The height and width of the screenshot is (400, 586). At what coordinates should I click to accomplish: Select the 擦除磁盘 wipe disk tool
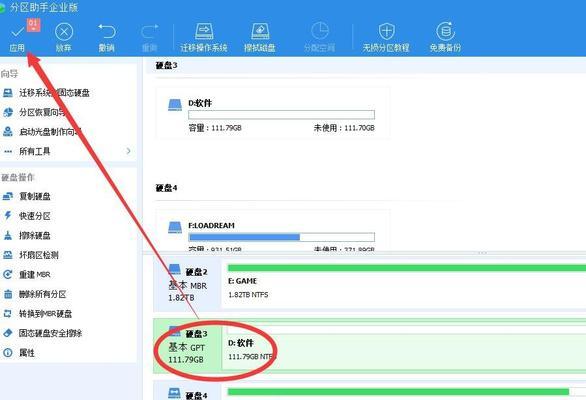point(260,38)
